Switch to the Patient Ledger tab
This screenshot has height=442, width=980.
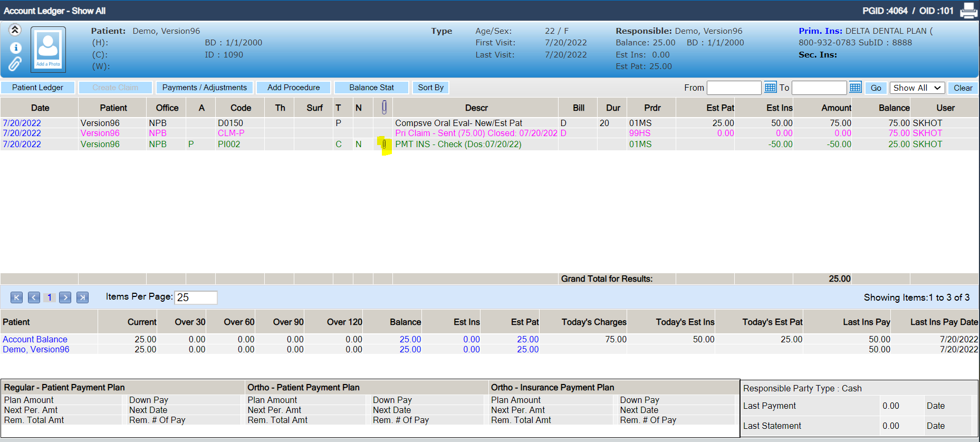pos(37,88)
